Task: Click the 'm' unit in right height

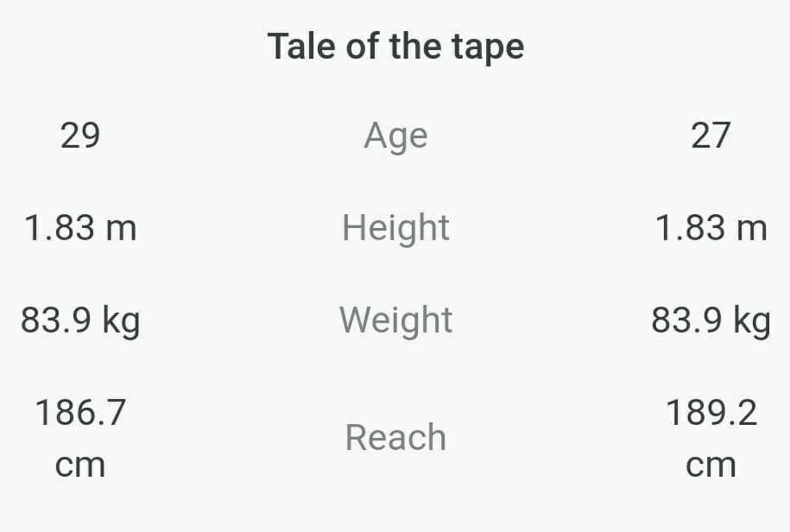Action: pos(752,231)
